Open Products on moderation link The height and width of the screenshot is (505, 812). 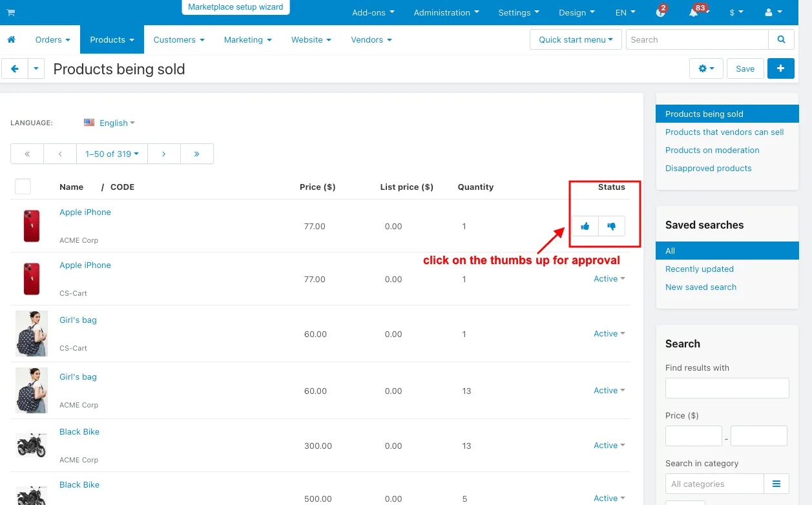pyautogui.click(x=712, y=150)
